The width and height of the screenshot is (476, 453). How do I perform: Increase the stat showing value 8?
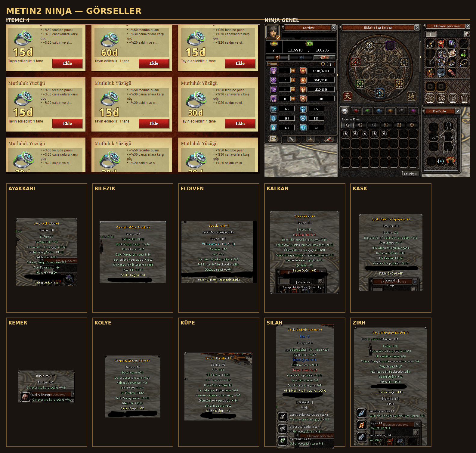pyautogui.click(x=293, y=89)
